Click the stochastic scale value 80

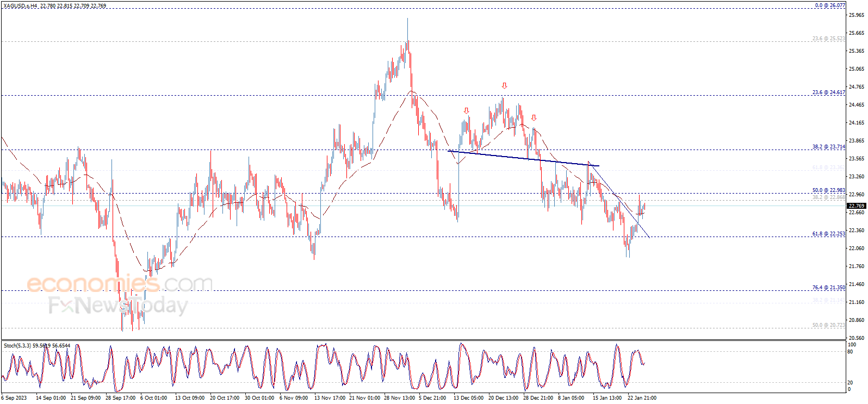851,351
